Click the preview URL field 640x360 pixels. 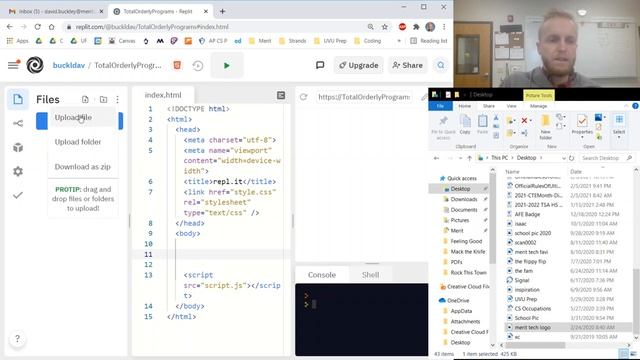[x=364, y=97]
